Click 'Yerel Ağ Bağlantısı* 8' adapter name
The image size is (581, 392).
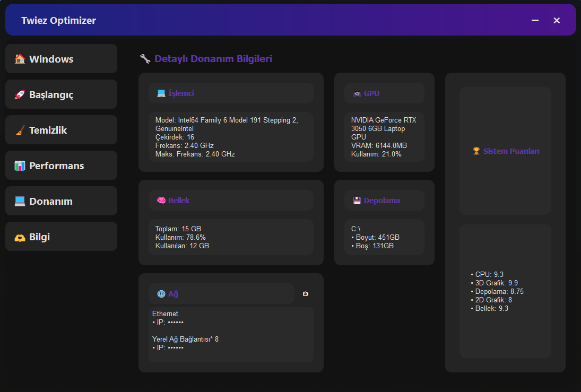185,339
